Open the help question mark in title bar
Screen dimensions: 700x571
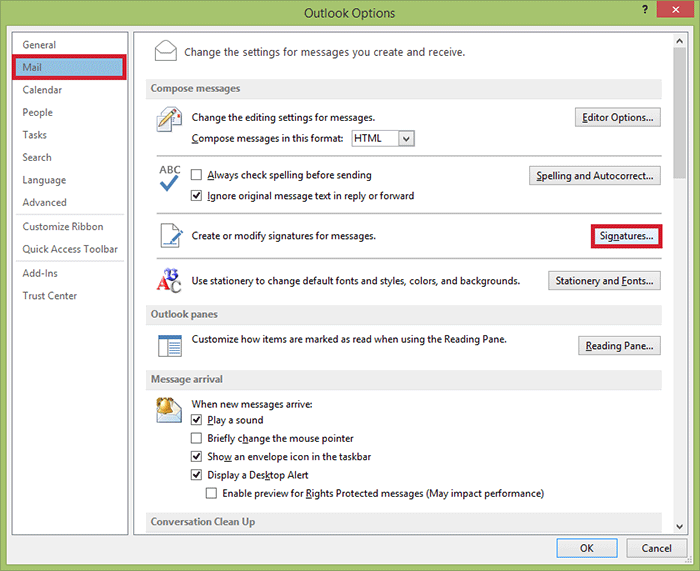click(x=645, y=9)
